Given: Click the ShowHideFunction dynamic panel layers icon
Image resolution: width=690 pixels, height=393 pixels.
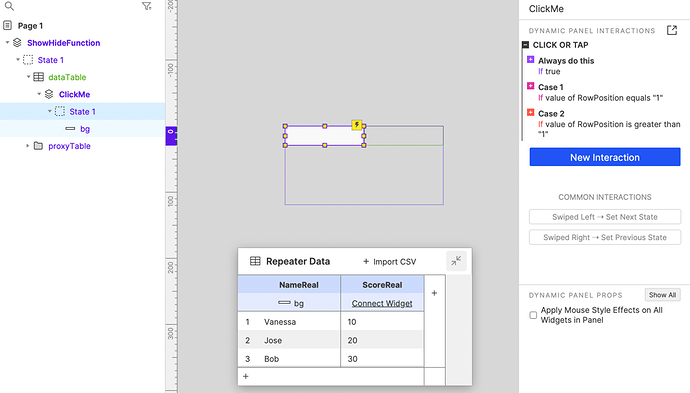Looking at the screenshot, I should 17,43.
